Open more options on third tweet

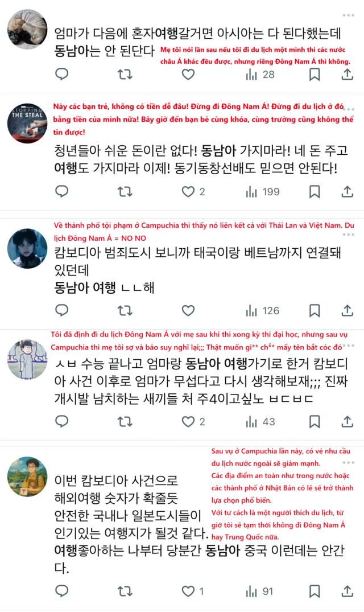coord(348,235)
